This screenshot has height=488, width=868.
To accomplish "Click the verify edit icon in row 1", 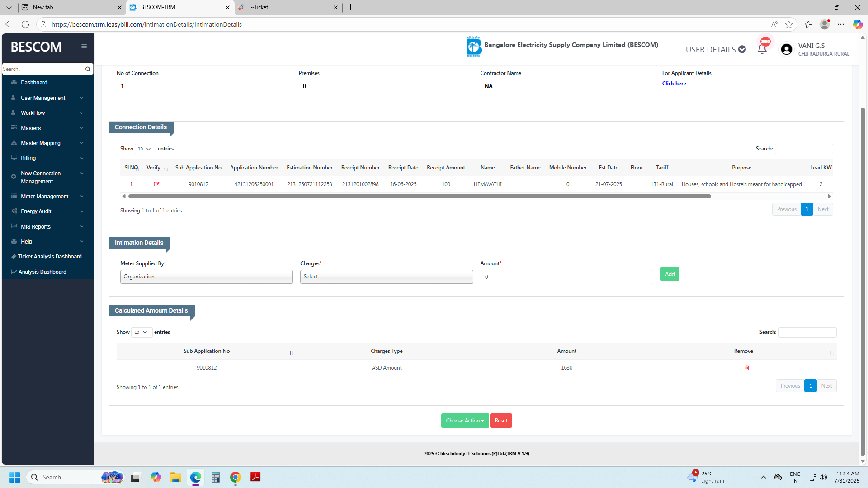I will pyautogui.click(x=156, y=184).
